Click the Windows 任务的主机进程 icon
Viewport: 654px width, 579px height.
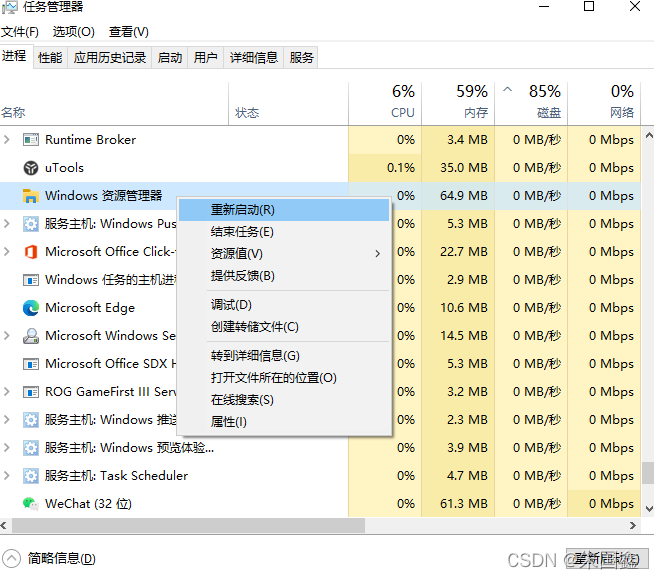[31, 279]
